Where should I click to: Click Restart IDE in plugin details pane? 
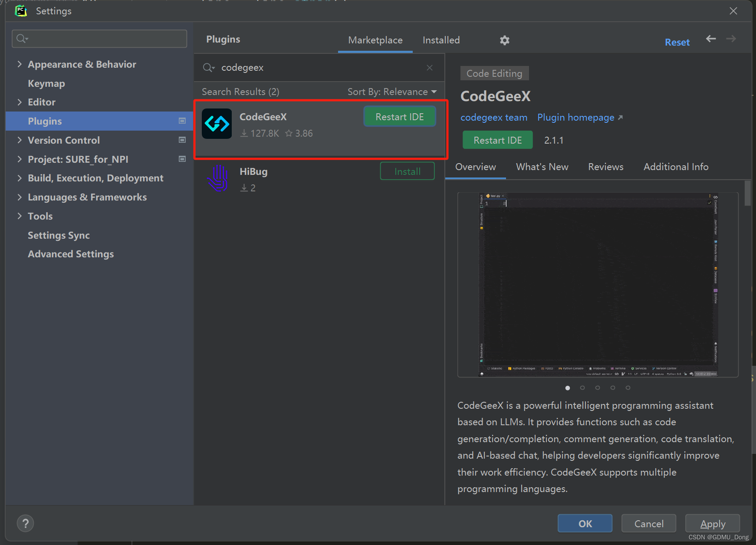tap(497, 140)
